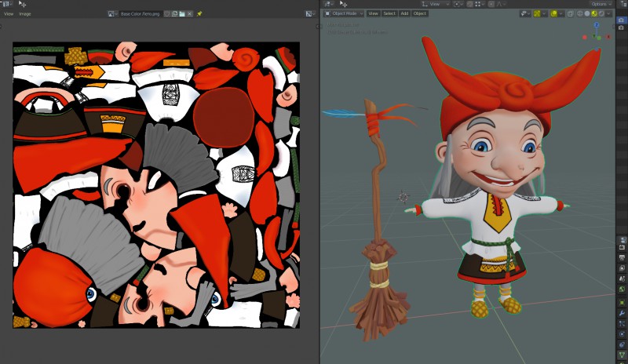Toggle proportional editing icon

(491, 4)
